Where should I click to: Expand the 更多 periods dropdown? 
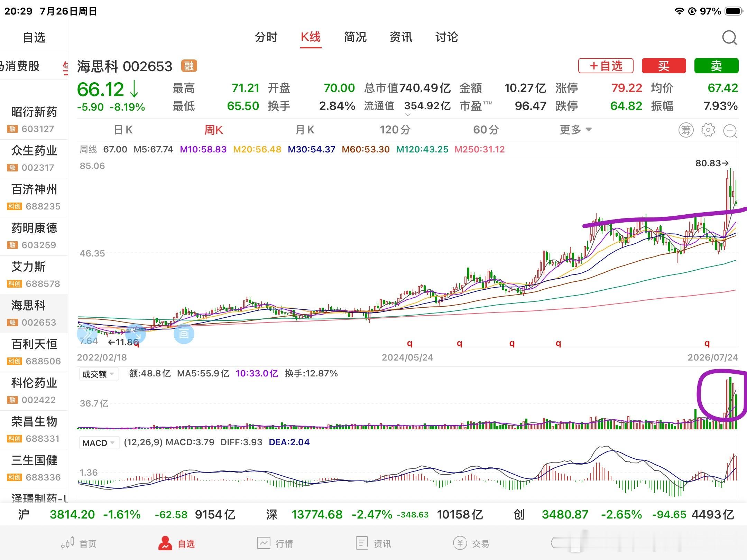(576, 130)
